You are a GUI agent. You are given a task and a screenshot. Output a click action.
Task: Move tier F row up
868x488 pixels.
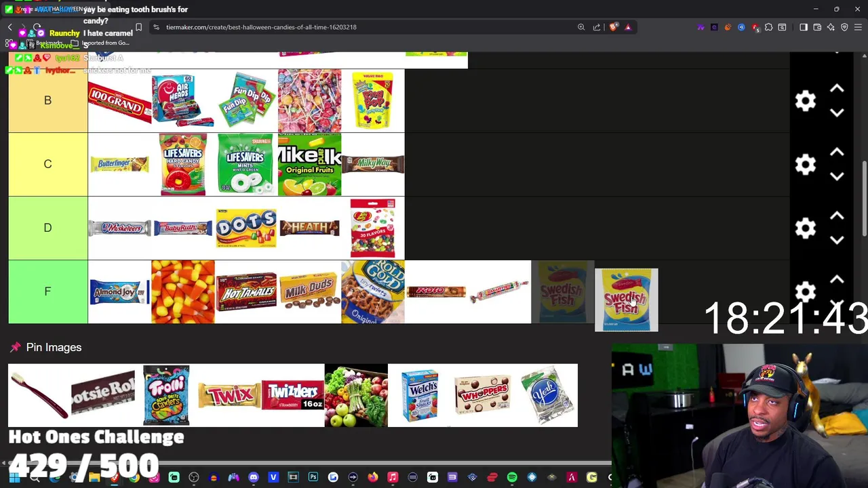(837, 279)
